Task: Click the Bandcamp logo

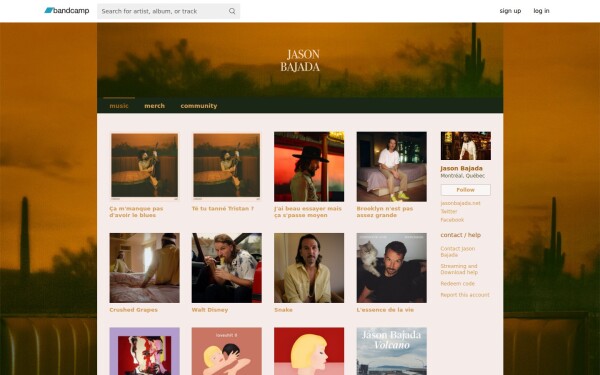Action: point(67,11)
